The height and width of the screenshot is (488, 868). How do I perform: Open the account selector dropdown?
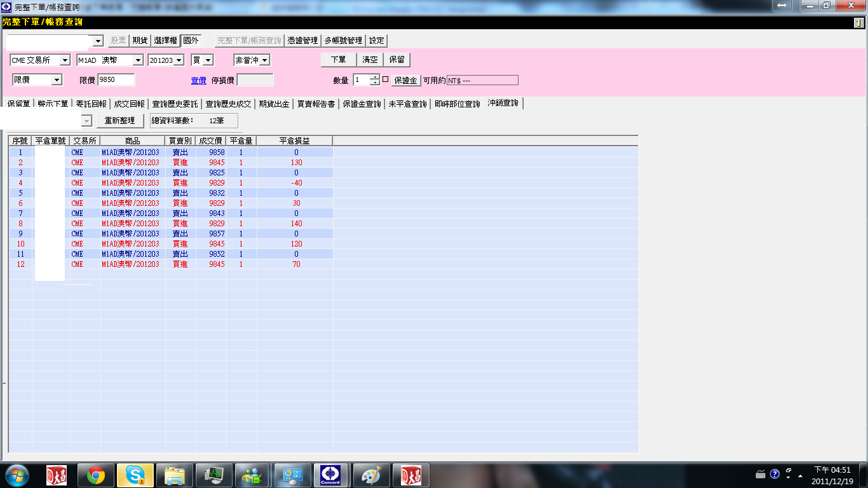coord(98,41)
